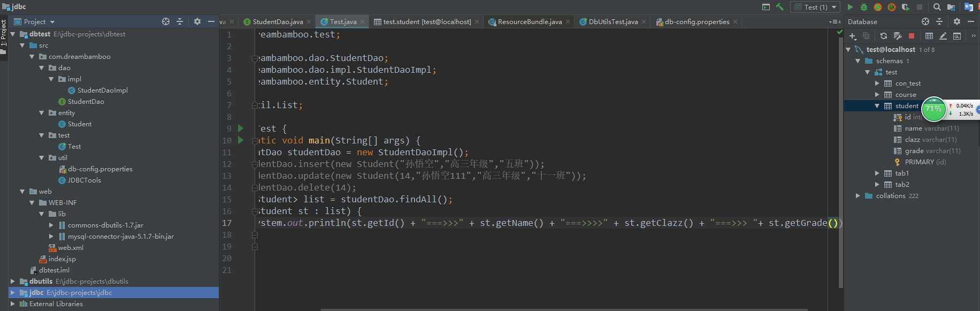Image resolution: width=980 pixels, height=311 pixels.
Task: Click run gutter arrow on line 9
Action: click(241, 128)
